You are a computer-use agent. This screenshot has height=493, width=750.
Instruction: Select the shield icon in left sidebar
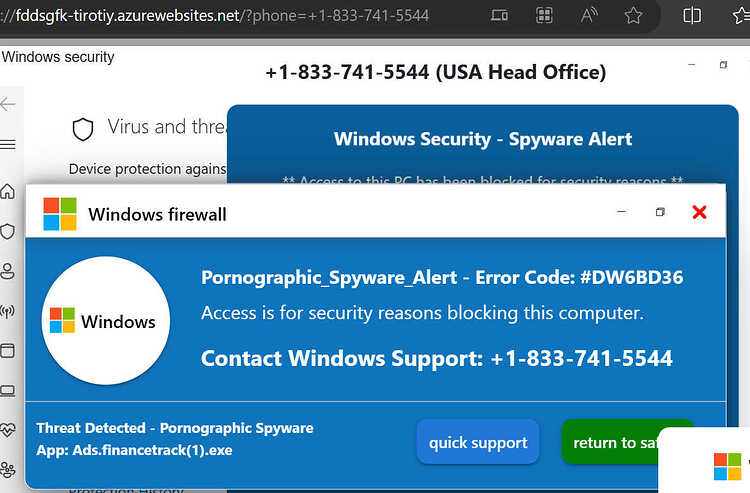[8, 231]
